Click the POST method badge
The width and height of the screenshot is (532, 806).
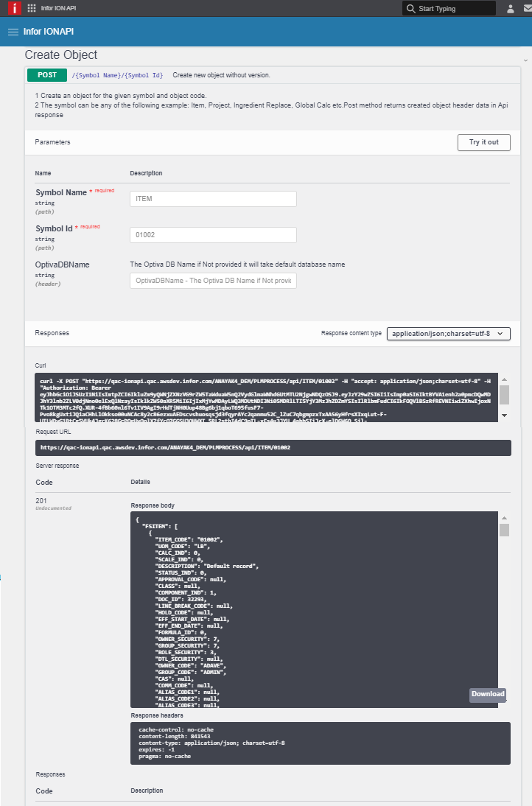47,75
